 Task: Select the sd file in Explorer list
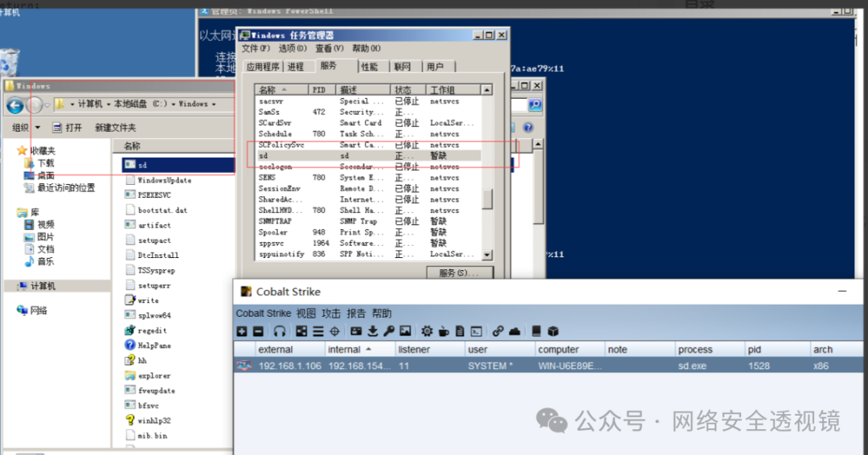tap(178, 165)
